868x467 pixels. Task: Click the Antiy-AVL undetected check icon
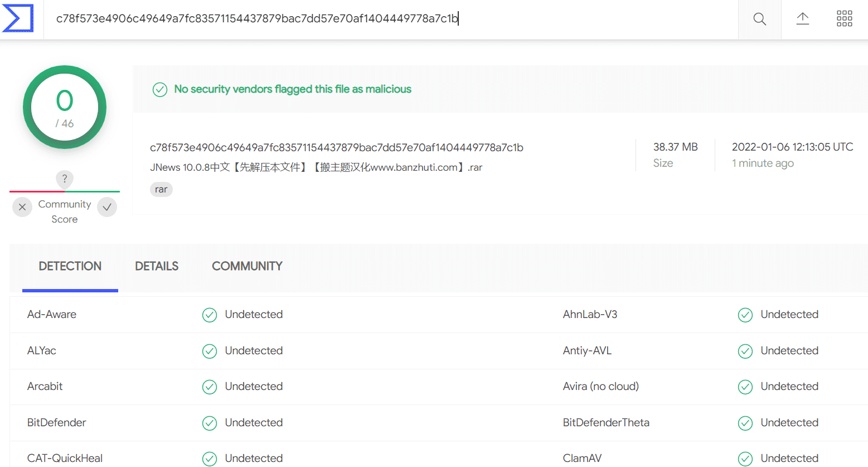pyautogui.click(x=745, y=351)
